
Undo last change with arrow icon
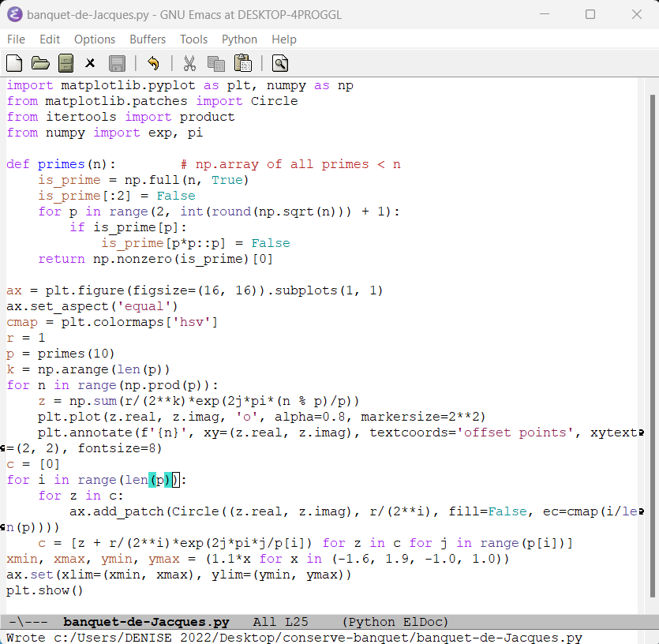153,63
